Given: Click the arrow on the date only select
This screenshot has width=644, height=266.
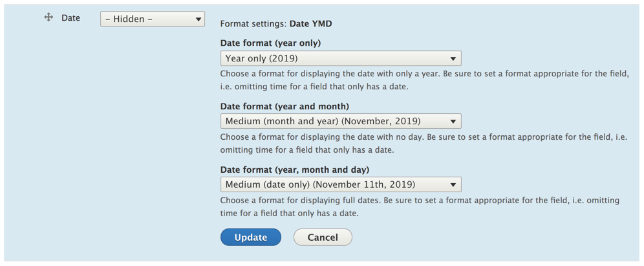Looking at the screenshot, I should (x=453, y=184).
